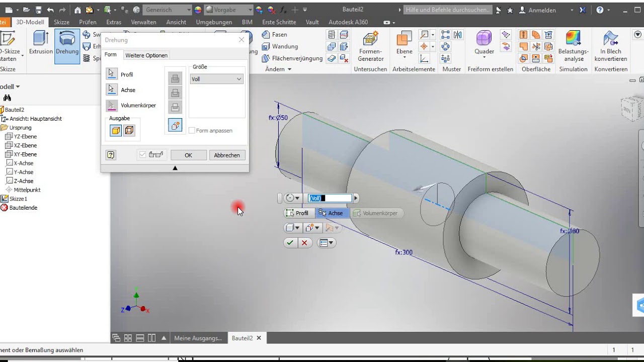
Task: Click the ViewCube in the viewport
Action: click(632, 108)
